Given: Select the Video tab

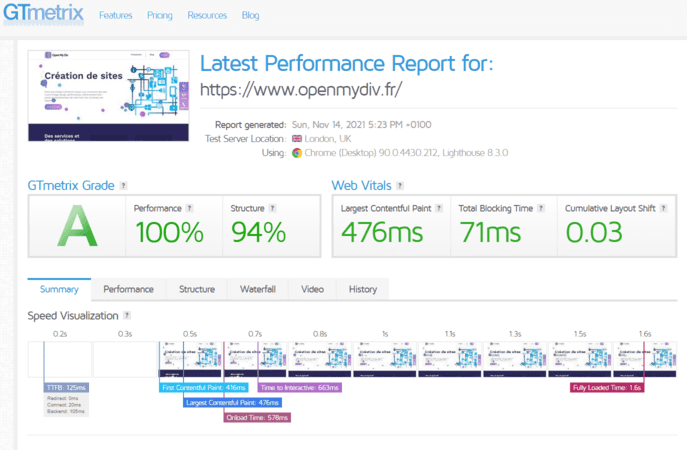Looking at the screenshot, I should pyautogui.click(x=312, y=289).
